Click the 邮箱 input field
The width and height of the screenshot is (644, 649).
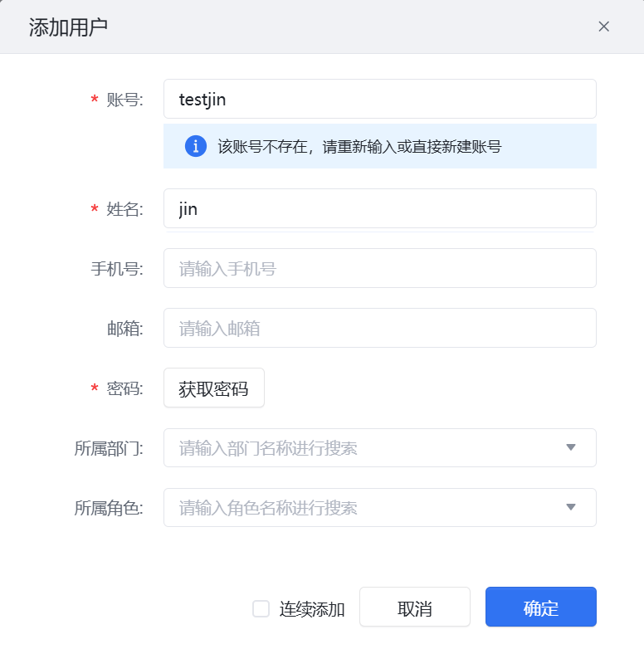(379, 329)
